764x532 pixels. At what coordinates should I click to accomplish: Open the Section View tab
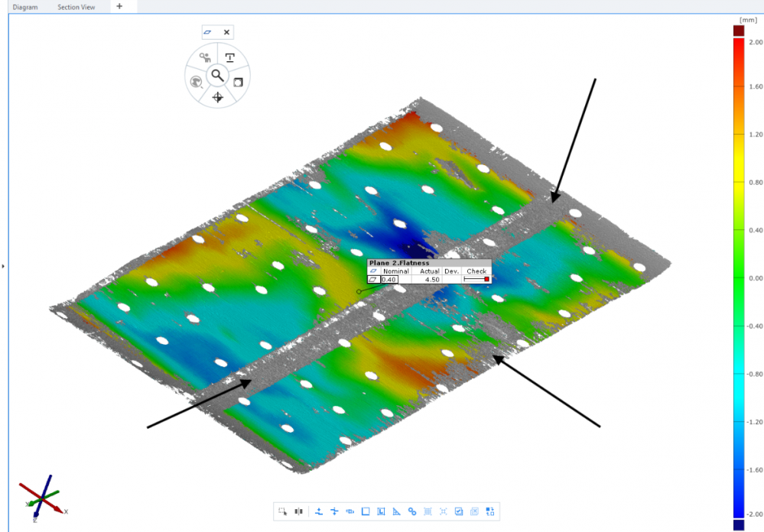(76, 7)
